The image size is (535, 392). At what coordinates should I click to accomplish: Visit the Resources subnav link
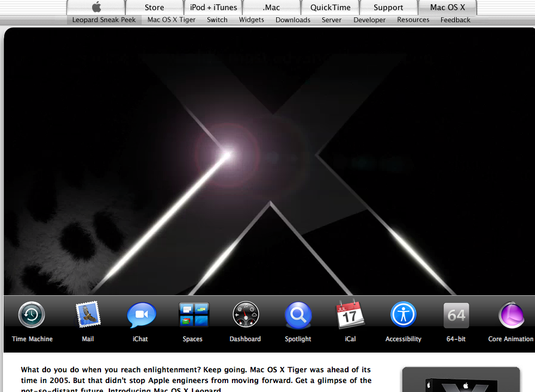point(413,20)
